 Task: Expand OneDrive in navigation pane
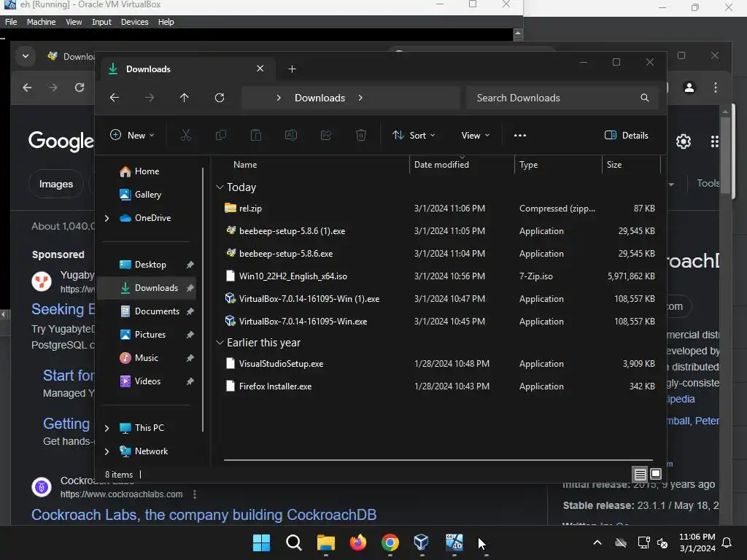(107, 218)
